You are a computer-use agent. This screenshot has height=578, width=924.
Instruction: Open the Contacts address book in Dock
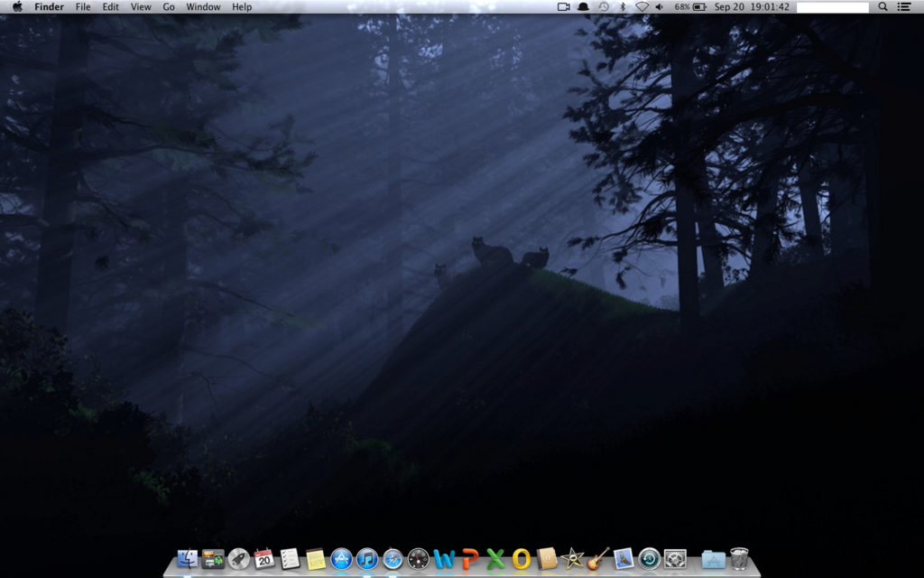[x=547, y=558]
